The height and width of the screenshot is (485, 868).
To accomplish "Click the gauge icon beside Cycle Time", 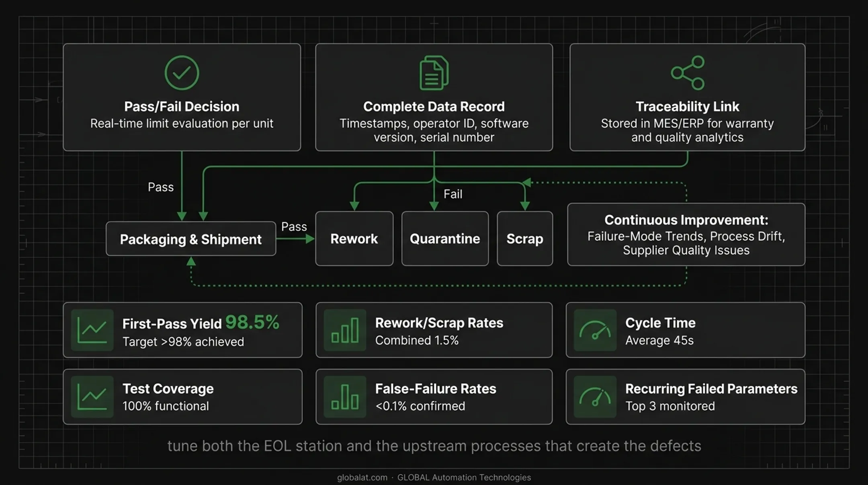I will point(595,330).
